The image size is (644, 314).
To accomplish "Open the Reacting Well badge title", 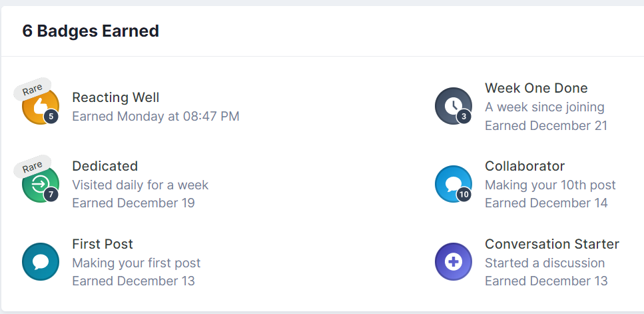I will pyautogui.click(x=116, y=98).
